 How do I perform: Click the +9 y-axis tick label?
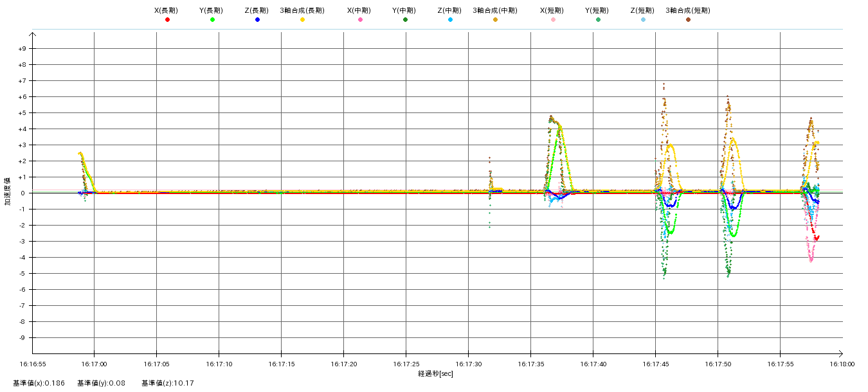click(x=22, y=49)
